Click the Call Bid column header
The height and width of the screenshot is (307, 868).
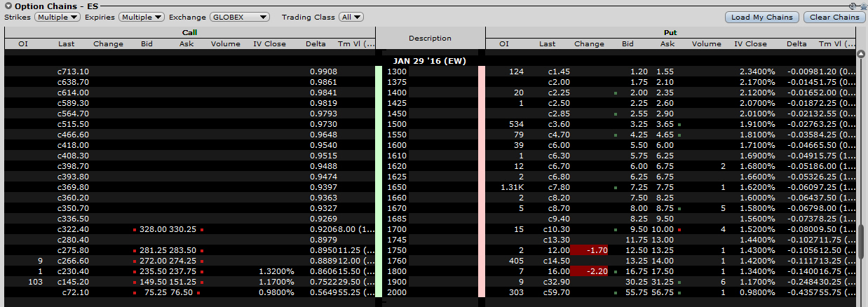click(x=147, y=43)
